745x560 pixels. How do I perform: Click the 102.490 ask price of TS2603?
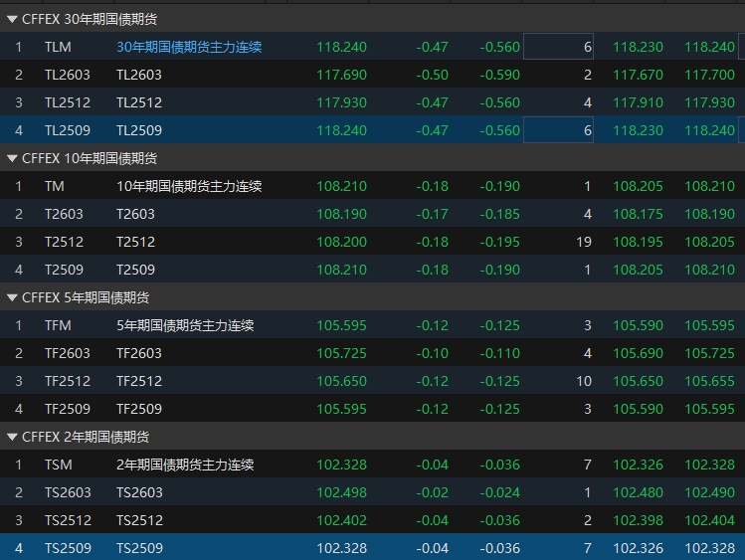[x=709, y=492]
